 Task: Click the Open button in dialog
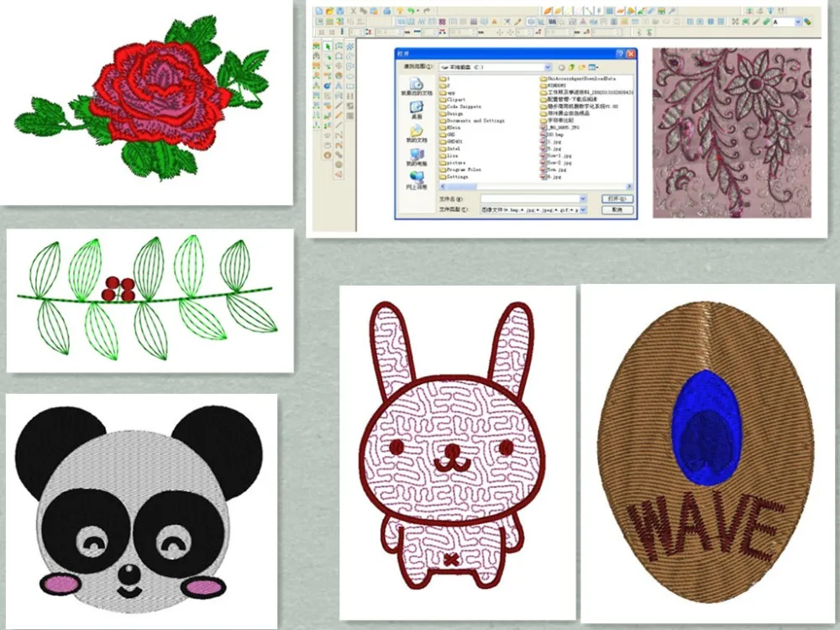617,199
